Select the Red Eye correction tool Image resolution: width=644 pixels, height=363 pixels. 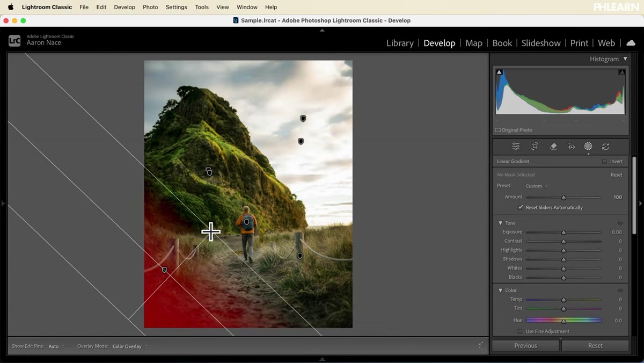[571, 147]
